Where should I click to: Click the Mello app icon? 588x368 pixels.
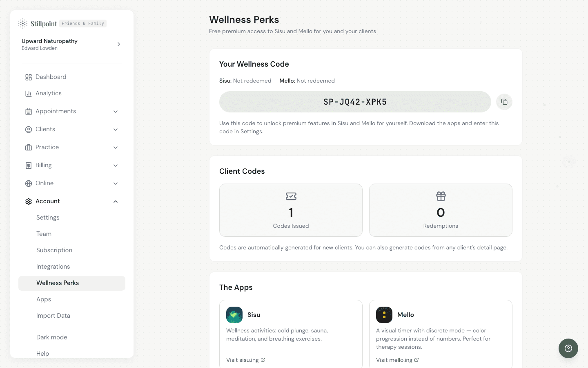tap(384, 315)
